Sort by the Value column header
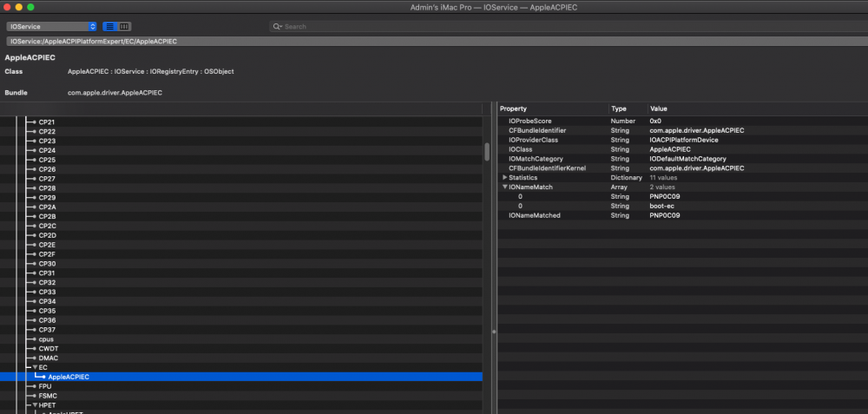 point(758,109)
